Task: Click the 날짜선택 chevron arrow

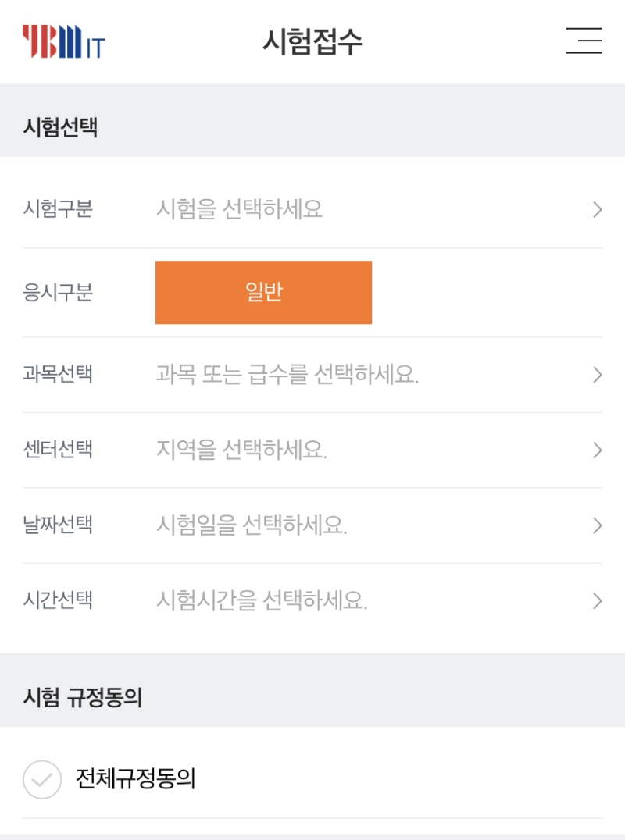Action: click(598, 525)
